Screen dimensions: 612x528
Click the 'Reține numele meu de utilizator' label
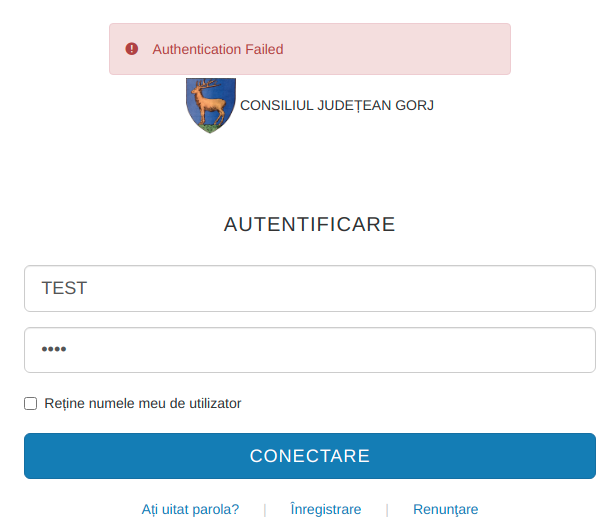(143, 404)
